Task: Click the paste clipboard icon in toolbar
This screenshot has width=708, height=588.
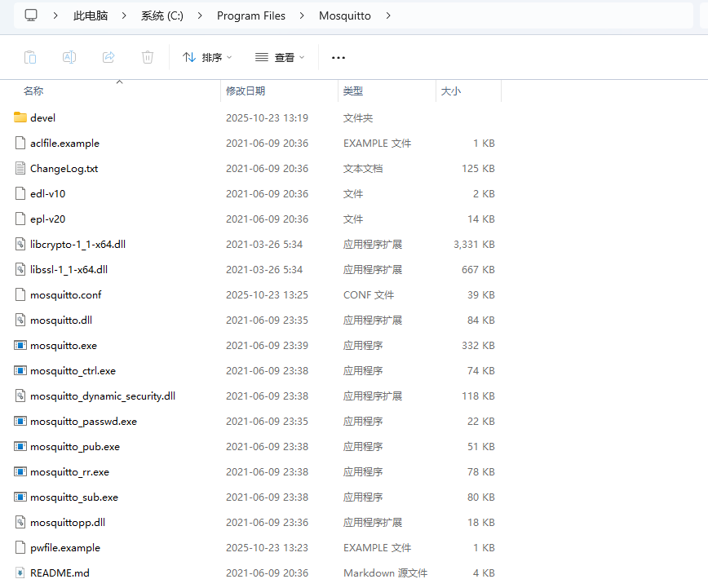Action: 30,57
